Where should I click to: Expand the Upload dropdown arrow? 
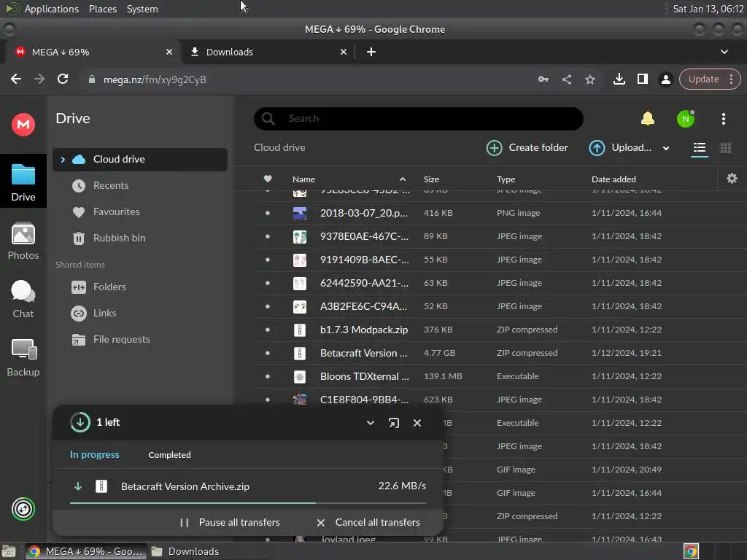(x=666, y=148)
